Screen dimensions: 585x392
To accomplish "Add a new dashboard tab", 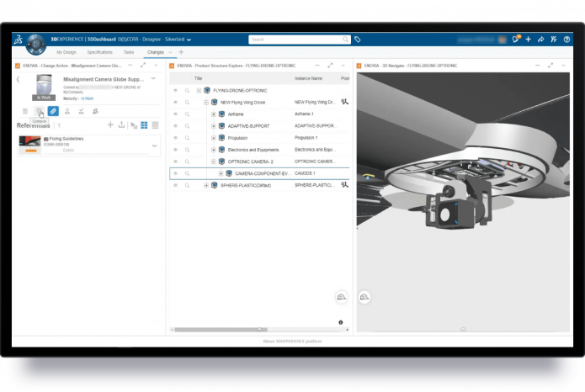I will (181, 52).
